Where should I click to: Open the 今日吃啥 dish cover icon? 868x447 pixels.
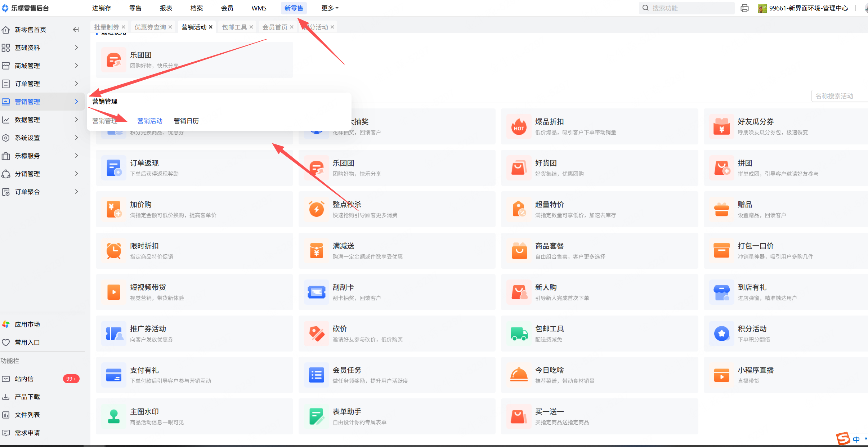click(x=519, y=375)
